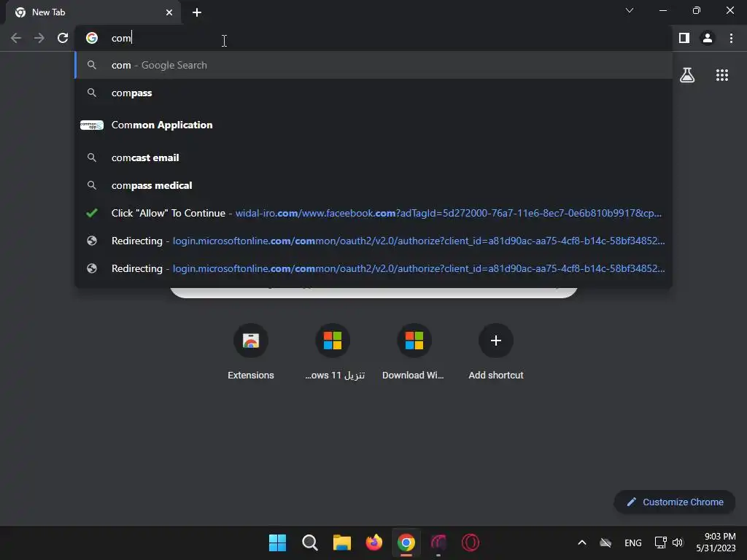The height and width of the screenshot is (560, 747).
Task: Launch Firefox from the taskbar
Action: [374, 542]
